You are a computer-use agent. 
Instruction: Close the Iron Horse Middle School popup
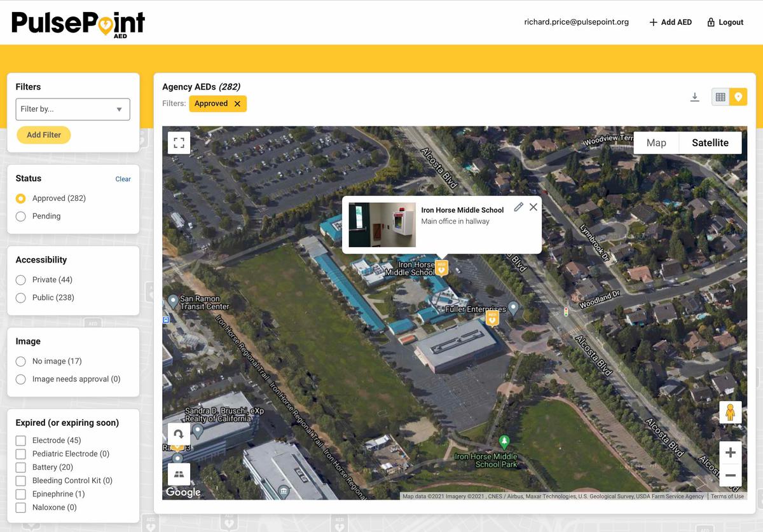point(533,207)
